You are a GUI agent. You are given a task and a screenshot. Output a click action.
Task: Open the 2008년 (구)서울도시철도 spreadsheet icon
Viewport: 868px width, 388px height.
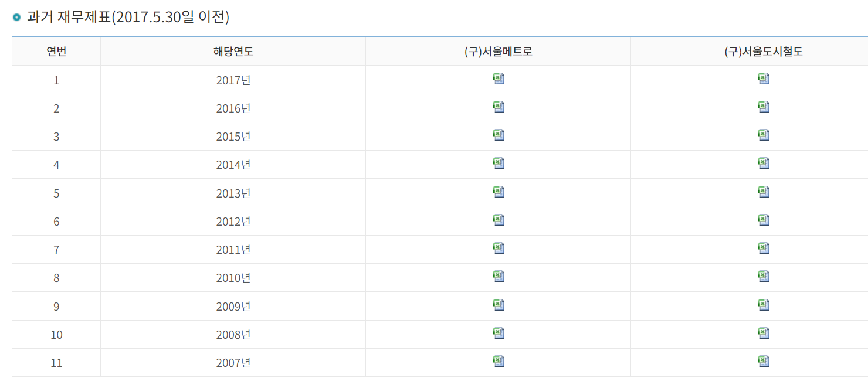pyautogui.click(x=764, y=333)
